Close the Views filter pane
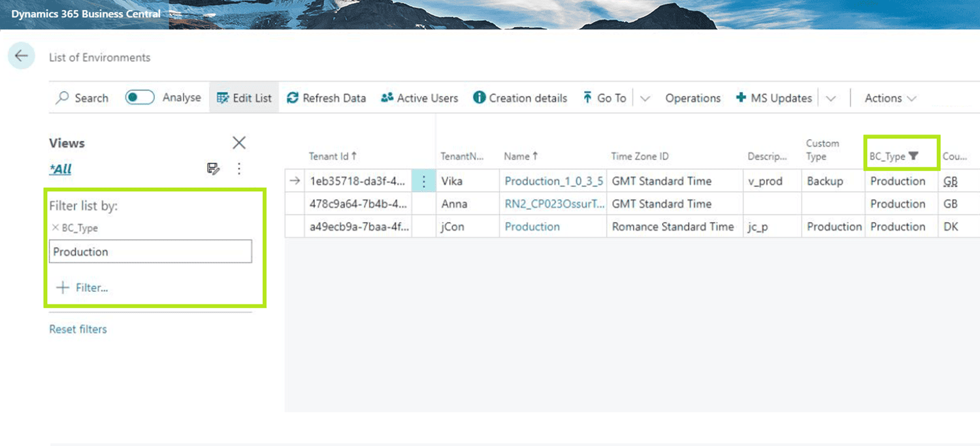This screenshot has width=980, height=446. pos(239,143)
